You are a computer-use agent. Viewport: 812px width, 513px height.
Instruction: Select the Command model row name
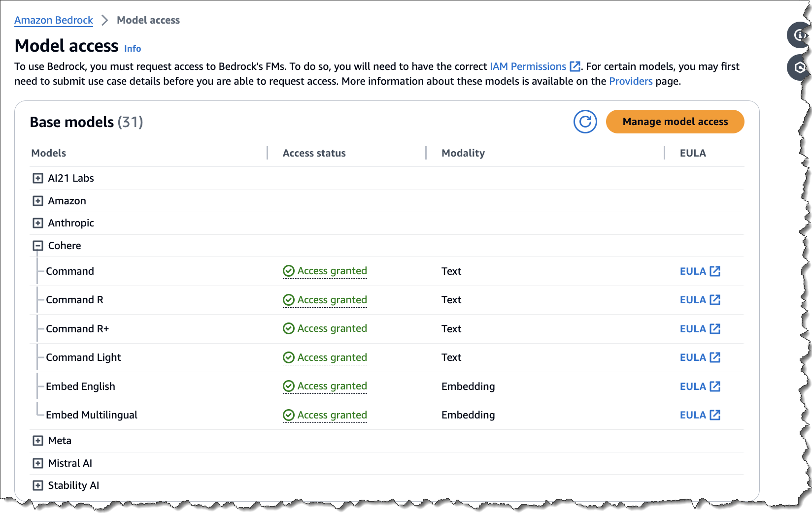click(70, 271)
